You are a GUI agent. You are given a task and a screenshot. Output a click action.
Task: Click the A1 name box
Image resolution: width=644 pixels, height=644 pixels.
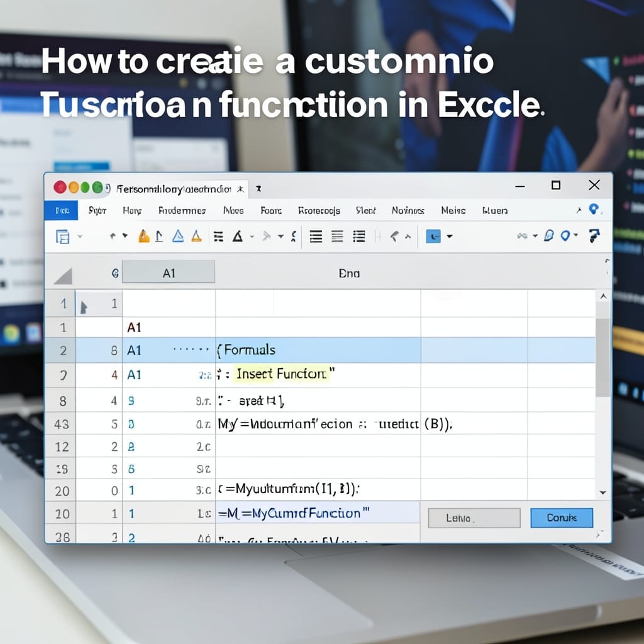[169, 272]
